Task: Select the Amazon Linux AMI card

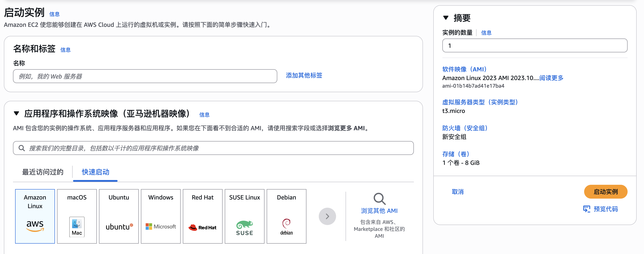Action: point(35,216)
